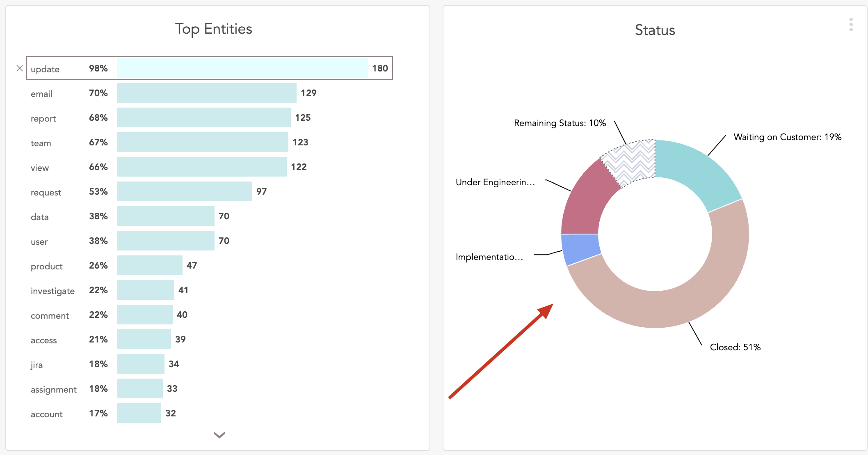The width and height of the screenshot is (868, 455).
Task: Click the account entity bar
Action: pyautogui.click(x=139, y=413)
